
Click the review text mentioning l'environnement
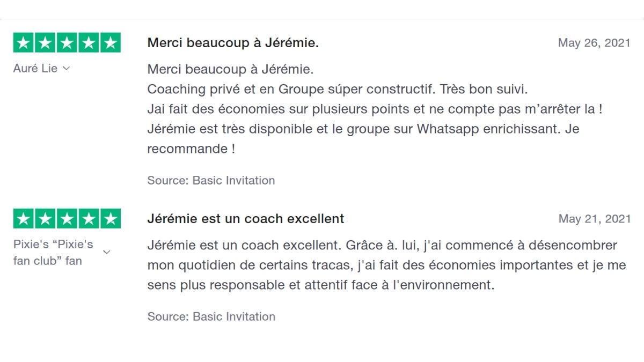pos(386,265)
